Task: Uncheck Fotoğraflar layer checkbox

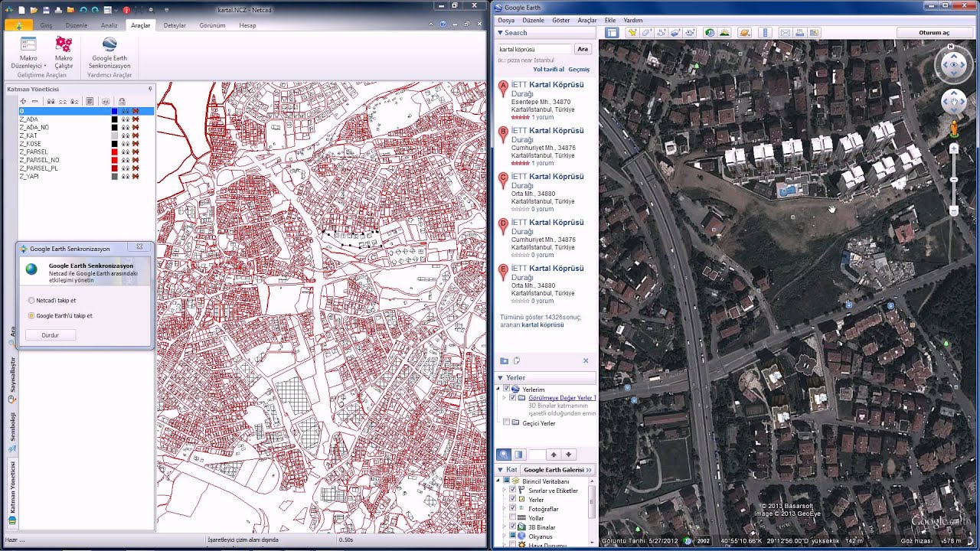Action: pyautogui.click(x=513, y=508)
